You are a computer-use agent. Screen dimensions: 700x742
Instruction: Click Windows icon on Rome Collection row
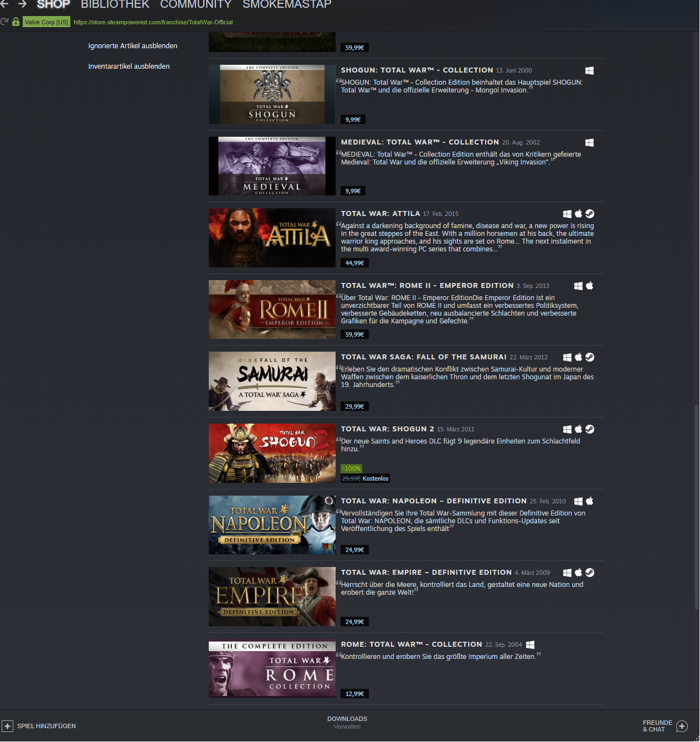tap(530, 645)
